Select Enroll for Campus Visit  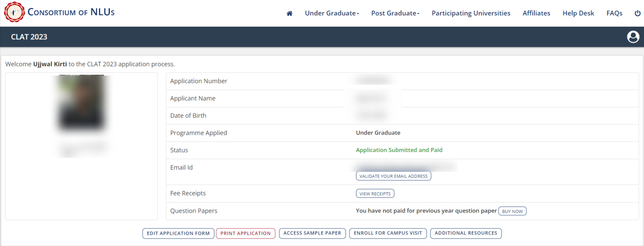[388, 233]
